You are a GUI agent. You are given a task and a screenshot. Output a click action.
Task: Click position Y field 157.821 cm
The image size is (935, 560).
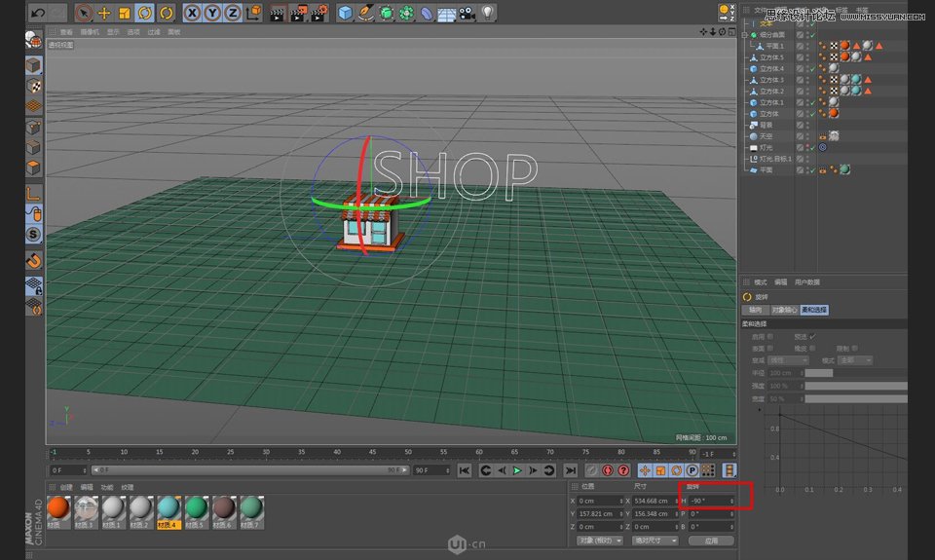[x=600, y=514]
